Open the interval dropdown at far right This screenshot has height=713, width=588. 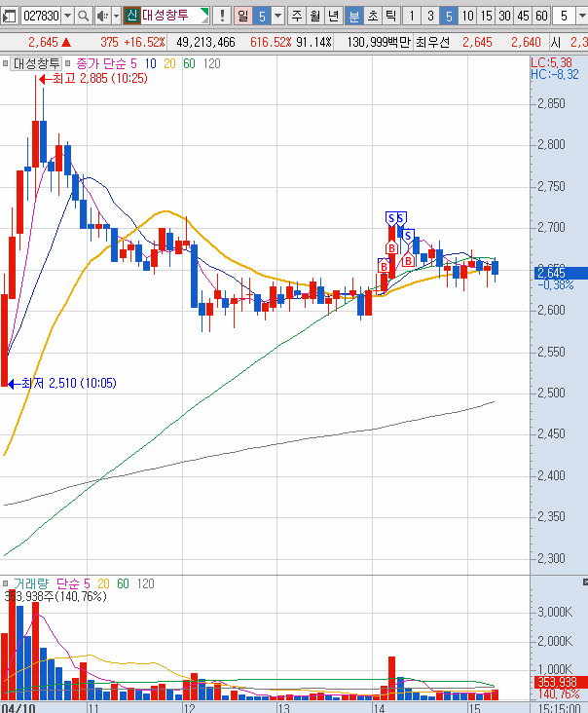pyautogui.click(x=582, y=16)
